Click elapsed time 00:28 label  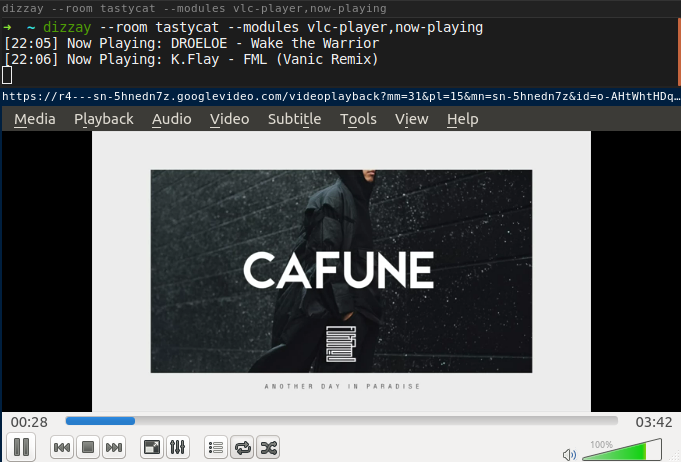pos(29,422)
